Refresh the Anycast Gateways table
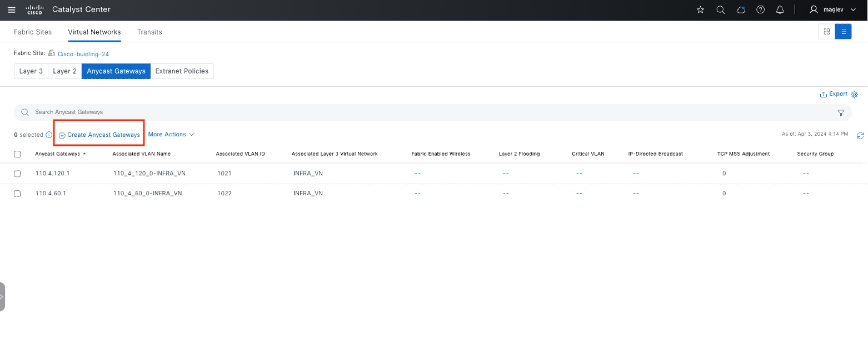Viewport: 868px width, 355px height. (861, 135)
